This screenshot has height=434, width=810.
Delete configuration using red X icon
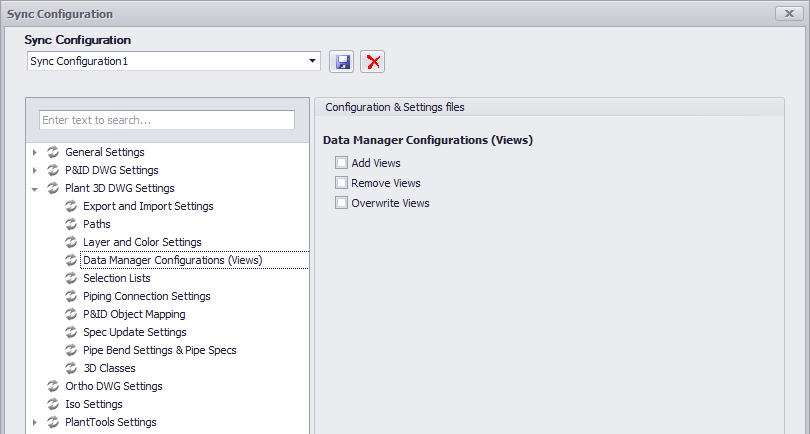(x=372, y=62)
